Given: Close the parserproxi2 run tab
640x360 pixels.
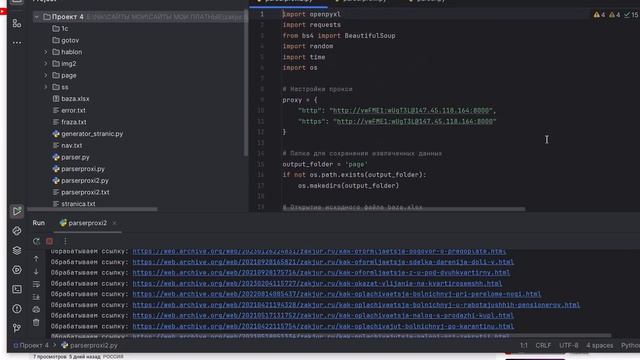Looking at the screenshot, I should 114,223.
